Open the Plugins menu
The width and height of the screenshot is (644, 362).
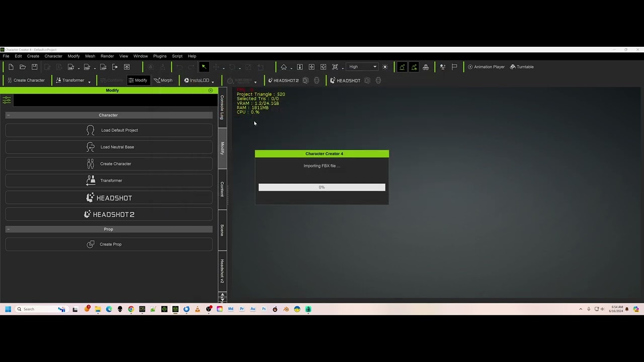160,56
